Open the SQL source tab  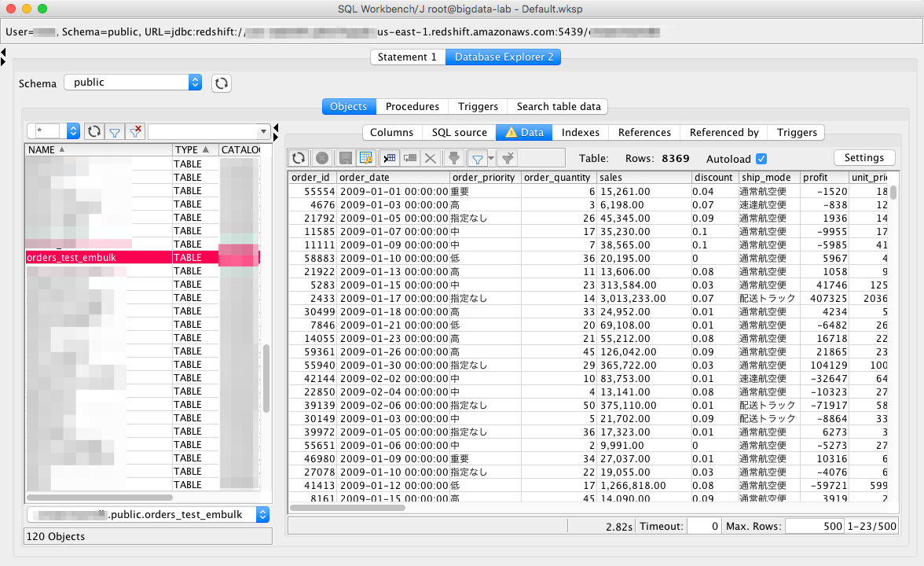pyautogui.click(x=458, y=132)
